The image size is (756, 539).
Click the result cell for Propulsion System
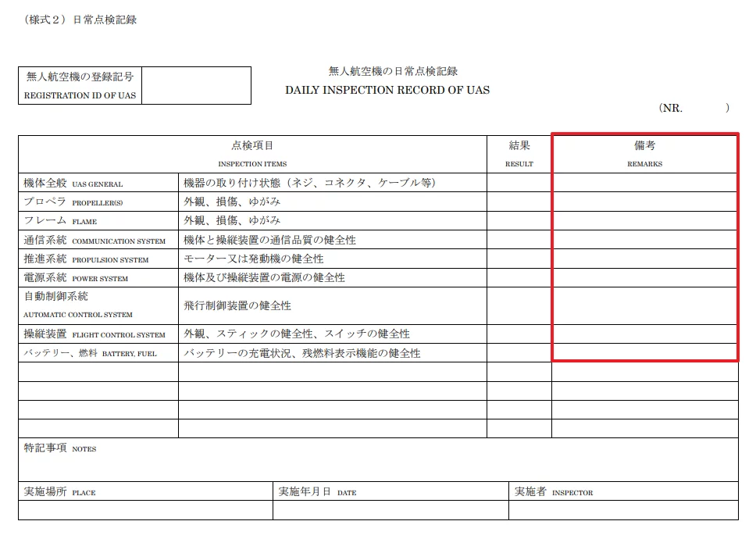(519, 259)
